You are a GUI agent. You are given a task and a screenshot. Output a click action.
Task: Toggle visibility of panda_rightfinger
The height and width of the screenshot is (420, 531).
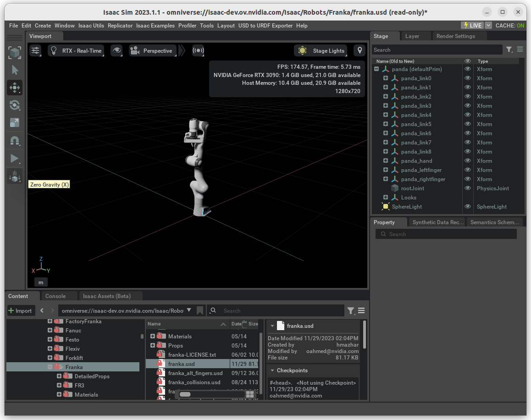[x=468, y=179]
